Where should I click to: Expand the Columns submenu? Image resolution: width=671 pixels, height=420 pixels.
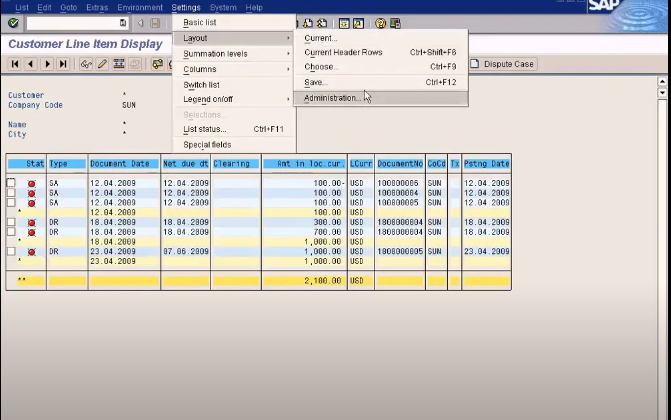point(234,69)
